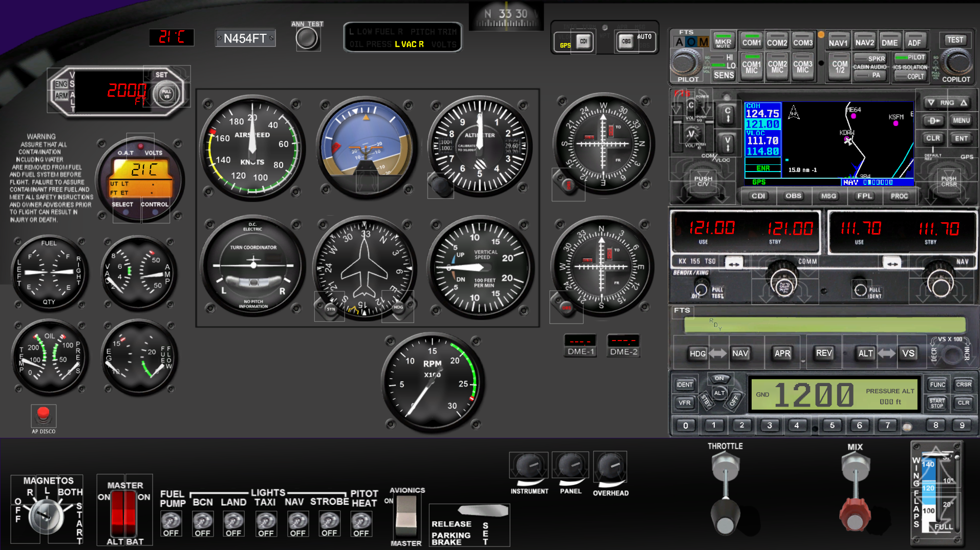The height and width of the screenshot is (550, 980).
Task: Click the GPS RNG decrease arrow
Action: pos(931,103)
